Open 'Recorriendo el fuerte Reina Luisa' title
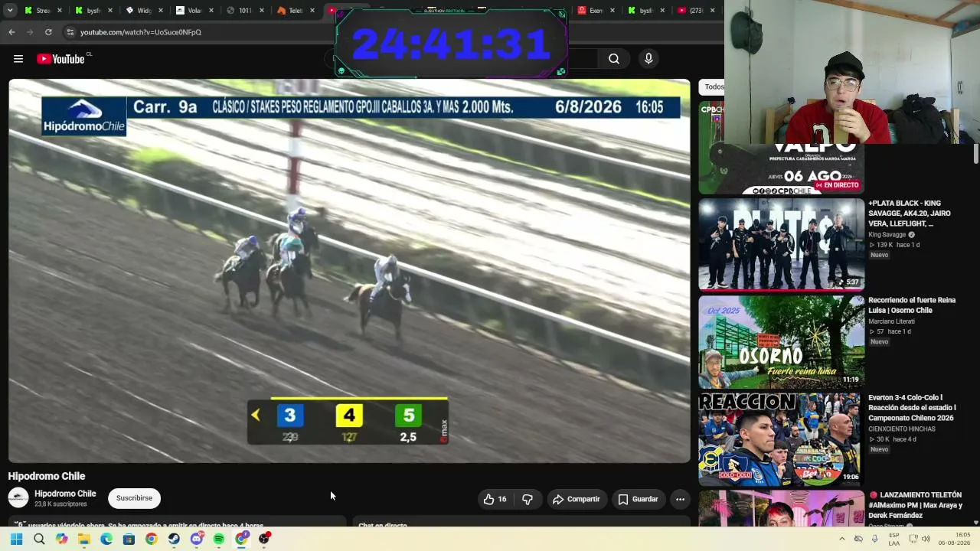The width and height of the screenshot is (980, 551). point(912,305)
